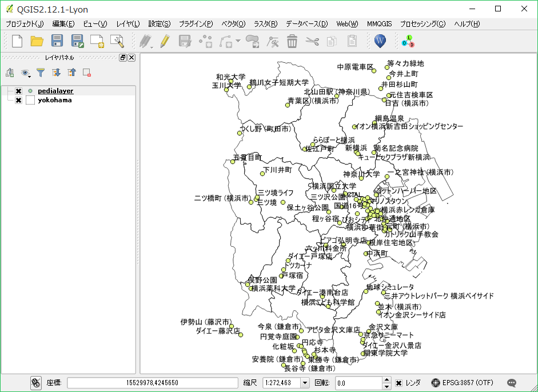Select the Add Feature tool
This screenshot has width=538, height=392.
[205, 41]
